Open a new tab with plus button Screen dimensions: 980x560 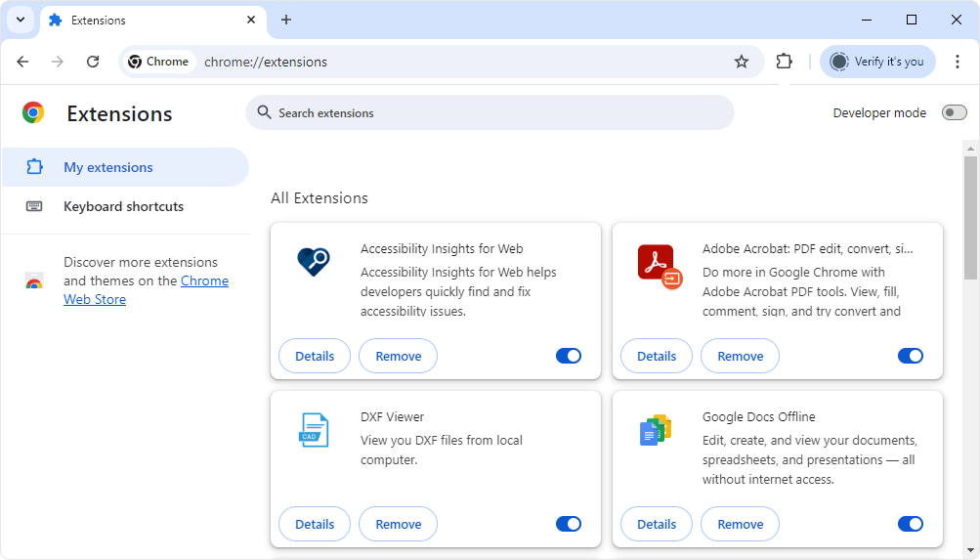coord(286,20)
